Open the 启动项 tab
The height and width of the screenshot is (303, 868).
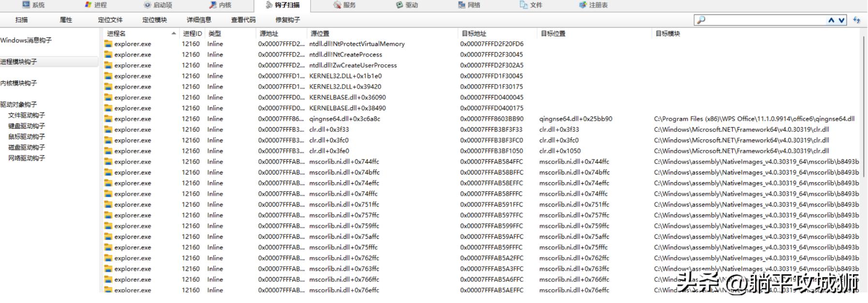158,5
